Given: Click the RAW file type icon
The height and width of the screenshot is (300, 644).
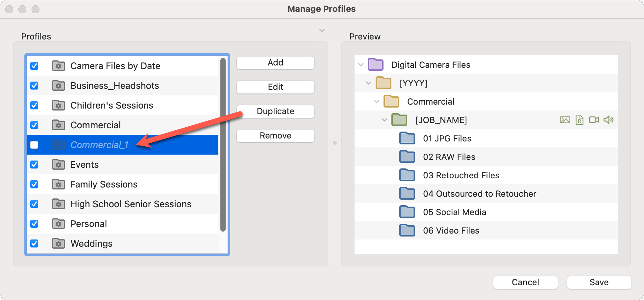Looking at the screenshot, I should (x=579, y=120).
